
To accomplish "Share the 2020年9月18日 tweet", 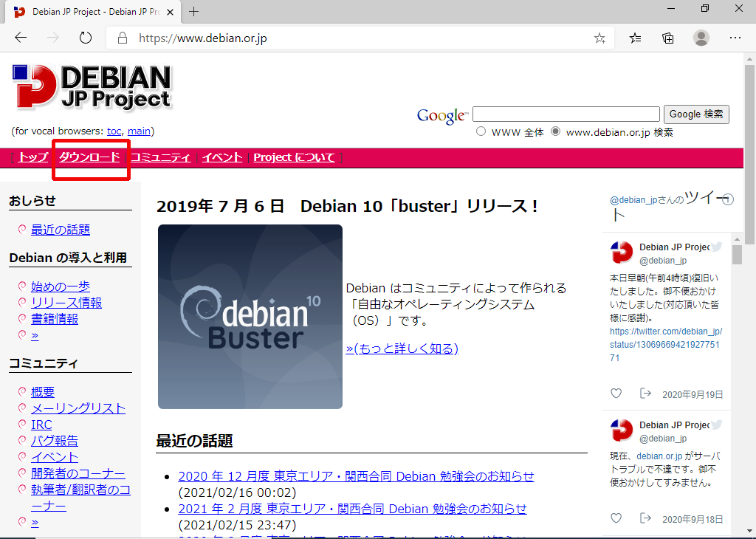I will click(645, 518).
